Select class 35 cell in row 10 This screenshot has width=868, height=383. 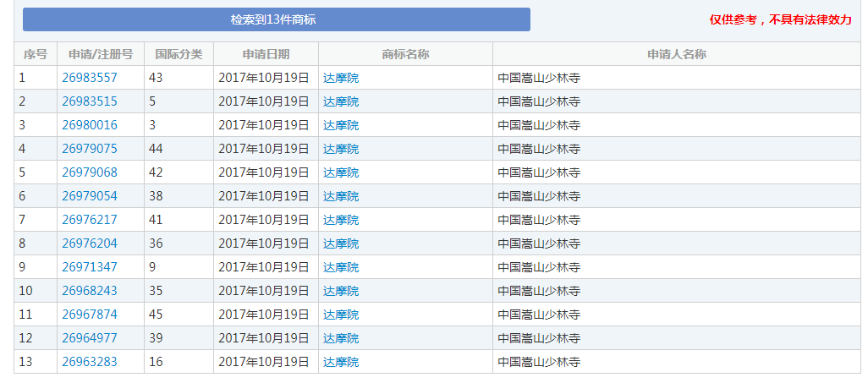(x=179, y=291)
